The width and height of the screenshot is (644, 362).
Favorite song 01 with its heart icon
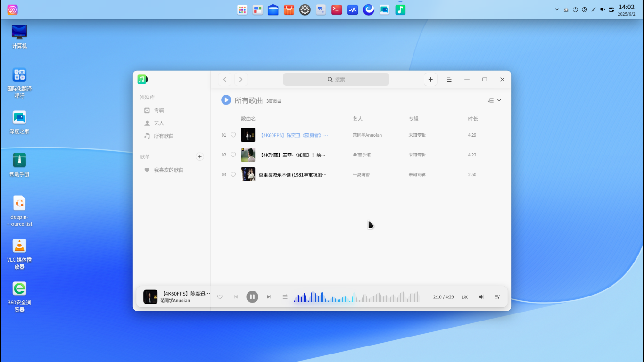(x=233, y=135)
